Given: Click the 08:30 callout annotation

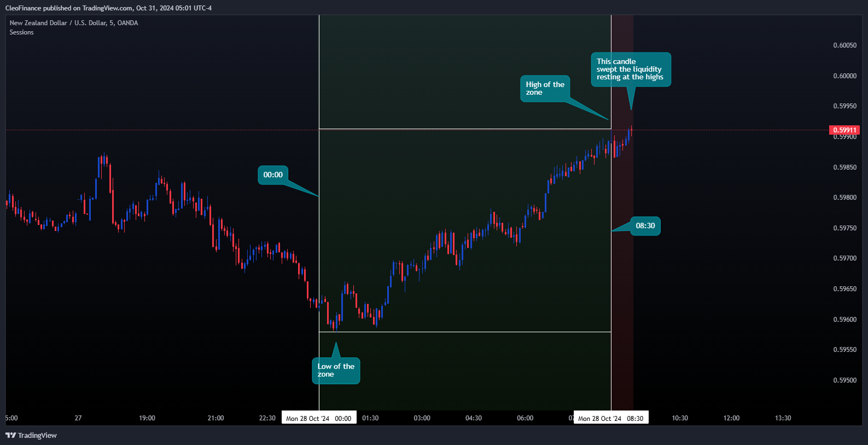Looking at the screenshot, I should click(645, 226).
